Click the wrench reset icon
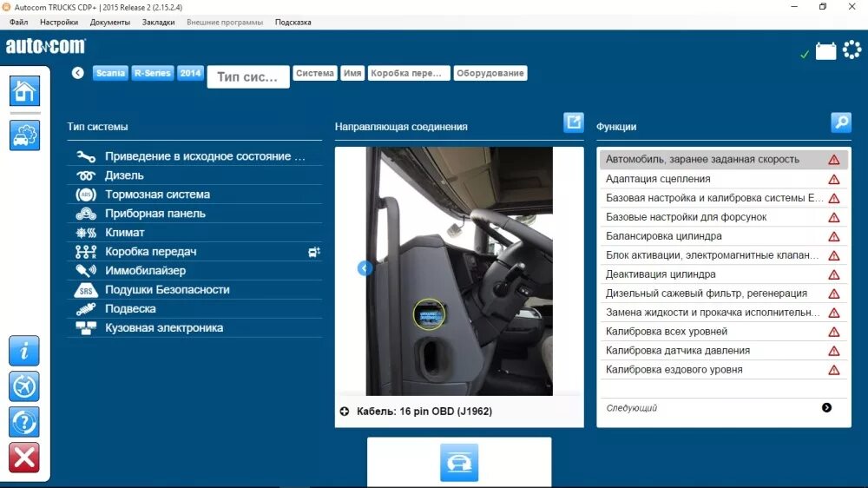This screenshot has width=868, height=488. pos(86,156)
